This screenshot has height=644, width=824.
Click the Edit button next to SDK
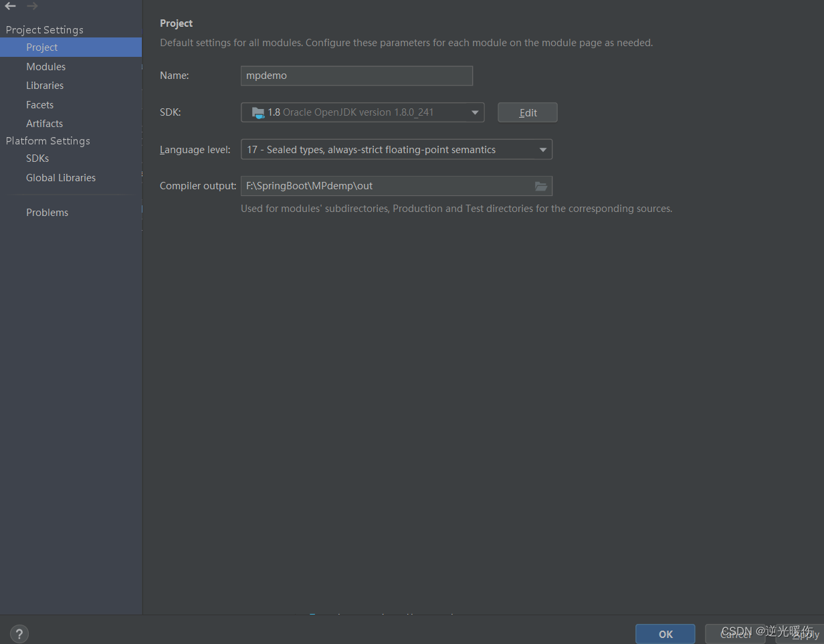tap(527, 112)
